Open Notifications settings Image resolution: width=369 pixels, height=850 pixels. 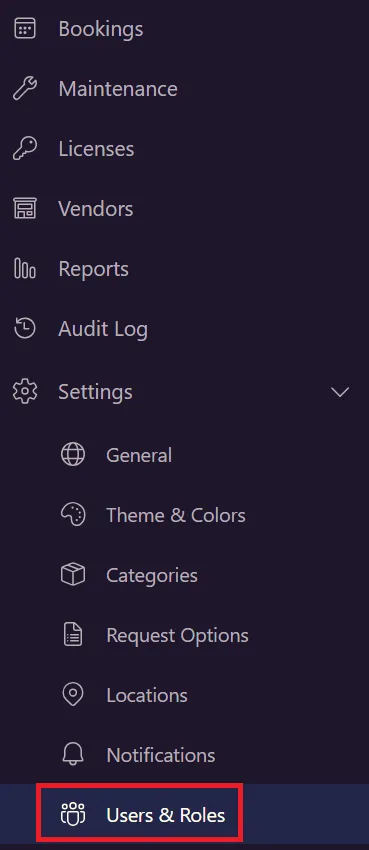pyautogui.click(x=160, y=755)
